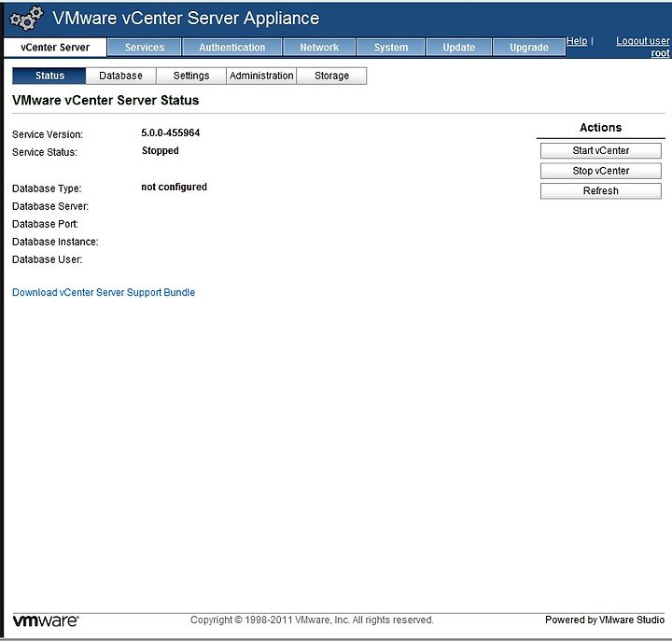Screen dimensions: 672x641
Task: Click Logout user root link
Action: coord(642,47)
